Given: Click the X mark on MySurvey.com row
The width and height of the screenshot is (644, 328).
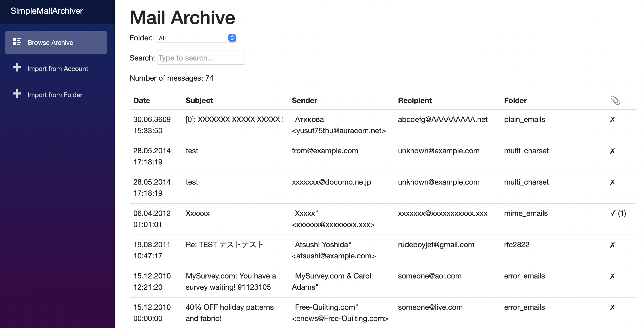Looking at the screenshot, I should coord(612,276).
